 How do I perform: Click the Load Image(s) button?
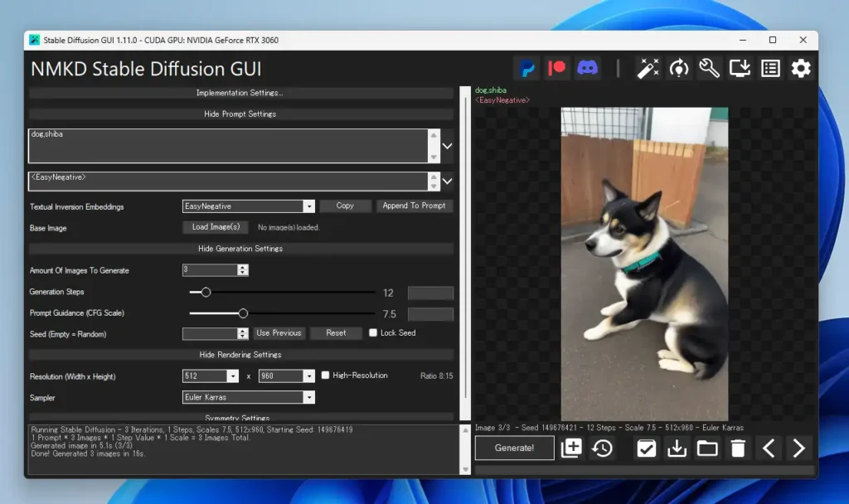[216, 227]
